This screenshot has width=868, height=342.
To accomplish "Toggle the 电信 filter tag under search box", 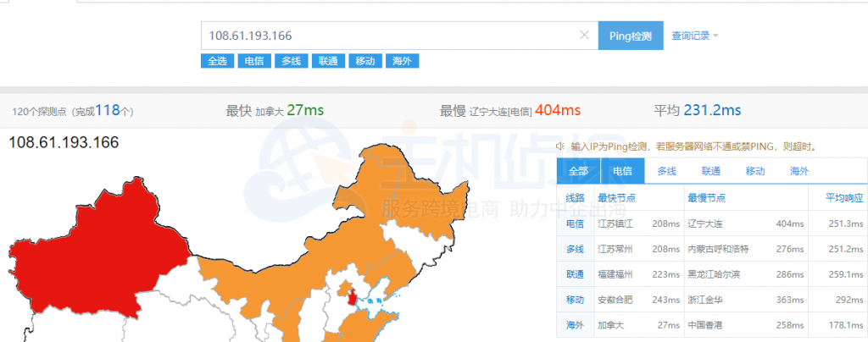I will point(253,61).
